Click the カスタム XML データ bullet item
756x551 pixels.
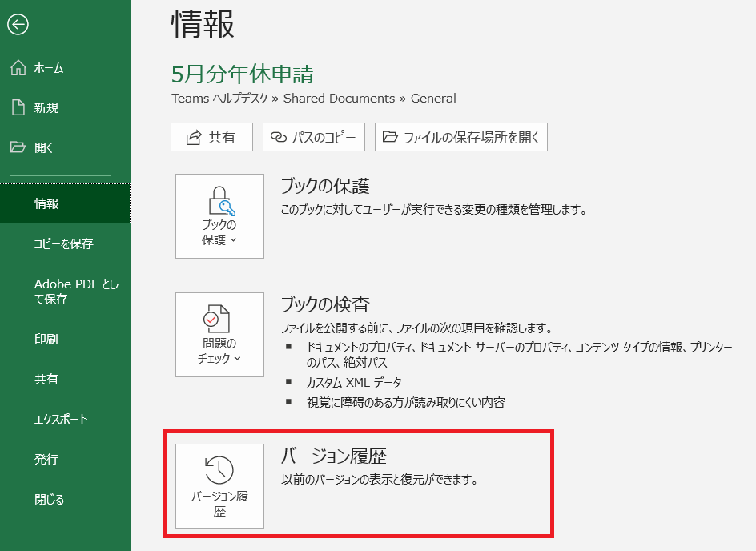click(x=354, y=382)
